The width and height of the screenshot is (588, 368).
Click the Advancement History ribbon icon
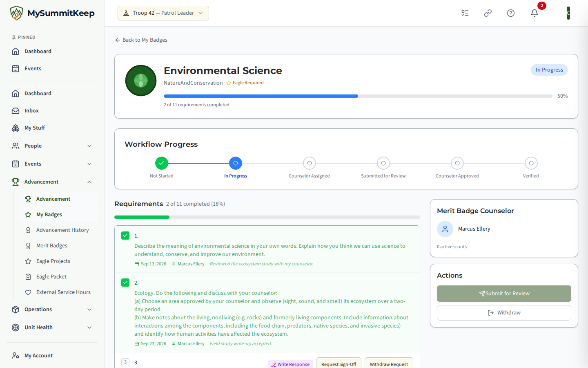coord(28,230)
